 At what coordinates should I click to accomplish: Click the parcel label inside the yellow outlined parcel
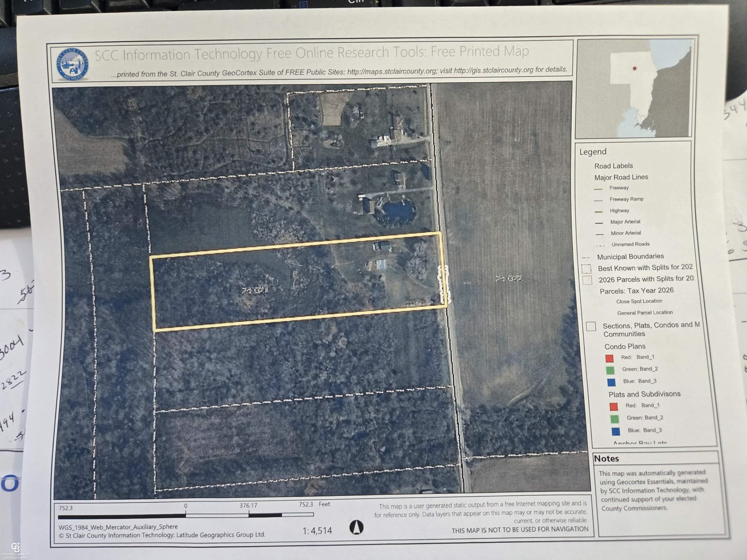click(x=255, y=290)
